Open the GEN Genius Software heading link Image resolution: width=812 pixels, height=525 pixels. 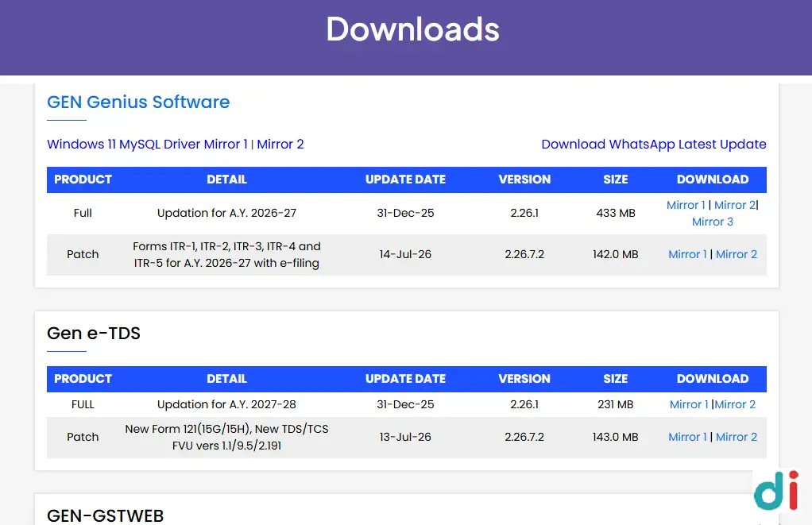138,102
